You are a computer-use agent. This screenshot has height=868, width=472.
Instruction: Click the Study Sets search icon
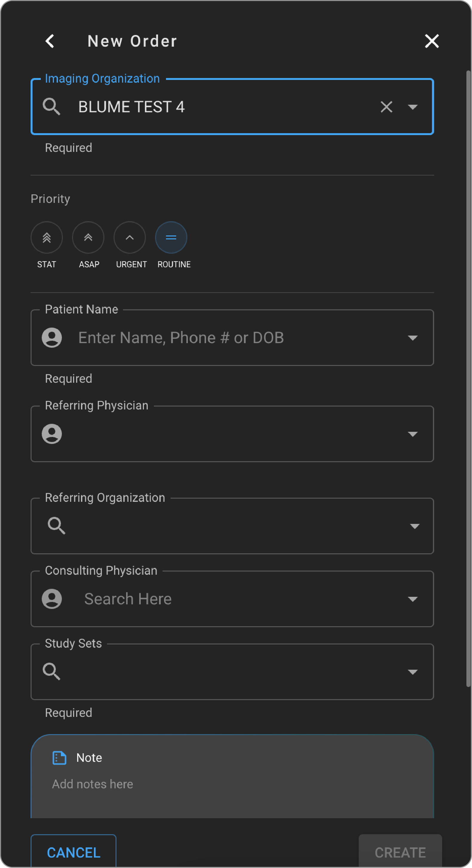pyautogui.click(x=52, y=672)
